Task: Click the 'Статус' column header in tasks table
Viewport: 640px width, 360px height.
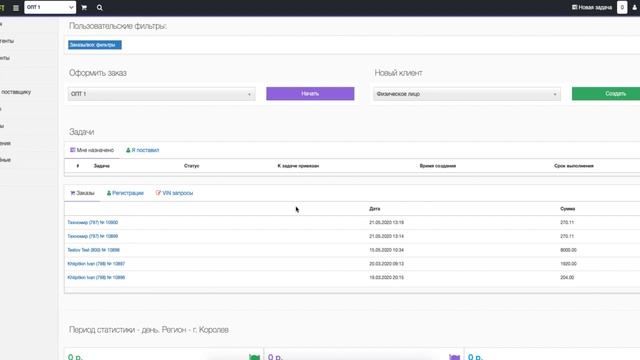Action: coord(191,166)
